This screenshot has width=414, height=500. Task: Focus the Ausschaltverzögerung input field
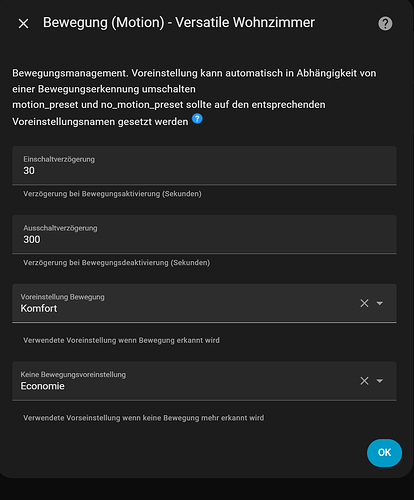coord(204,234)
